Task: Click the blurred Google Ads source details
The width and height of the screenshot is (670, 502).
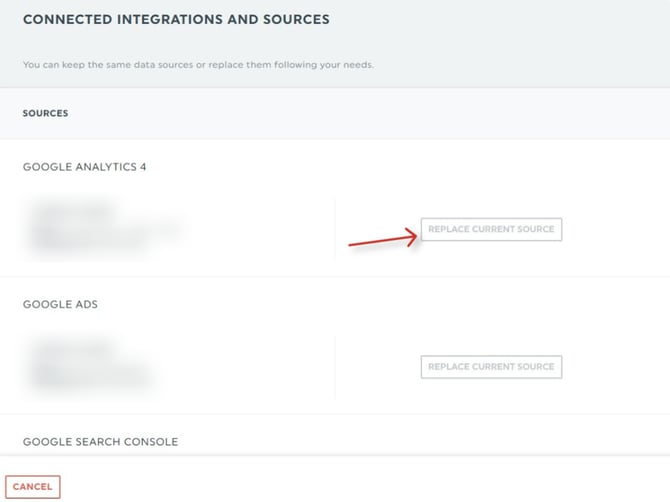Action: (90, 366)
